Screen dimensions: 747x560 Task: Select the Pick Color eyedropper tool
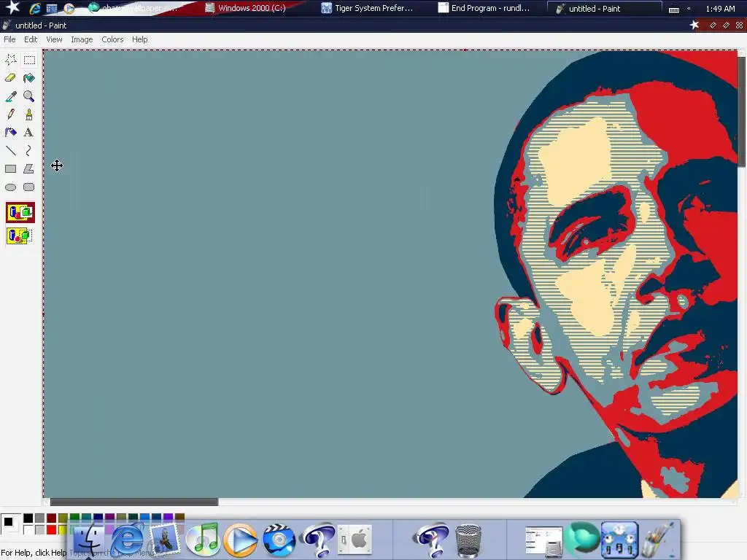click(10, 96)
